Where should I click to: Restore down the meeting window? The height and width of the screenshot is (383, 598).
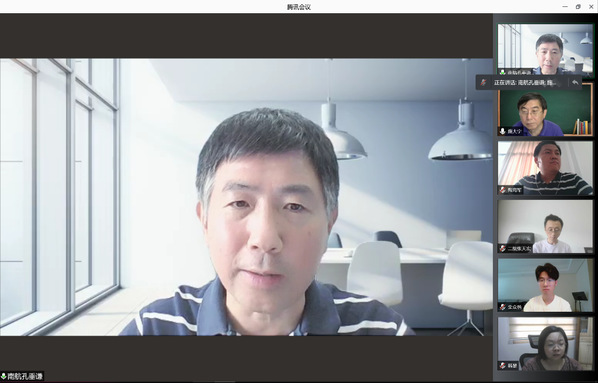coord(578,6)
